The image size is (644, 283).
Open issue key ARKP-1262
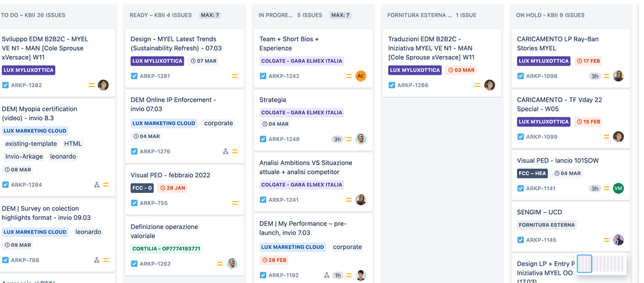(x=155, y=264)
